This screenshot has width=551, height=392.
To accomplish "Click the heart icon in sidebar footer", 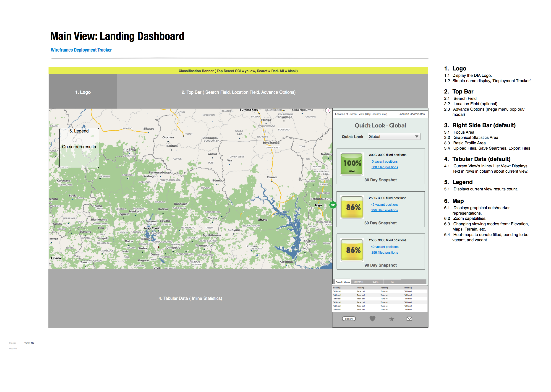I will pyautogui.click(x=372, y=319).
